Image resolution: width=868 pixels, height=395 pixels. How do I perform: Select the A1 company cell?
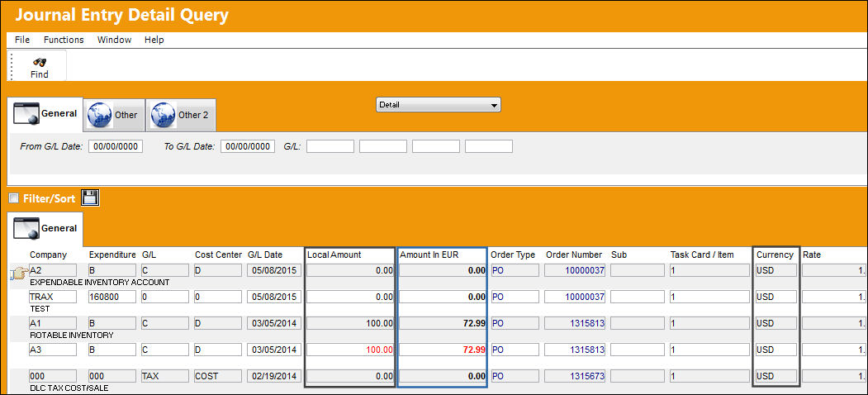(x=53, y=323)
